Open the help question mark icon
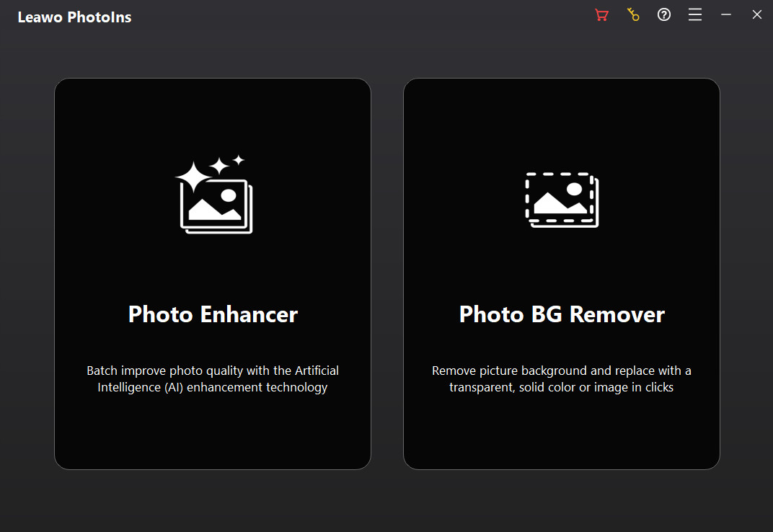Screen dimensions: 773x532 point(664,15)
